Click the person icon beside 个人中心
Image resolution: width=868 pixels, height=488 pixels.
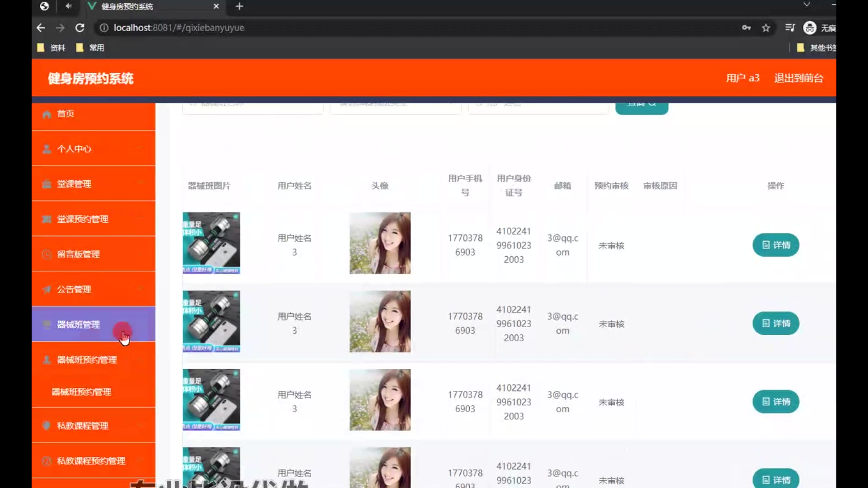[47, 149]
